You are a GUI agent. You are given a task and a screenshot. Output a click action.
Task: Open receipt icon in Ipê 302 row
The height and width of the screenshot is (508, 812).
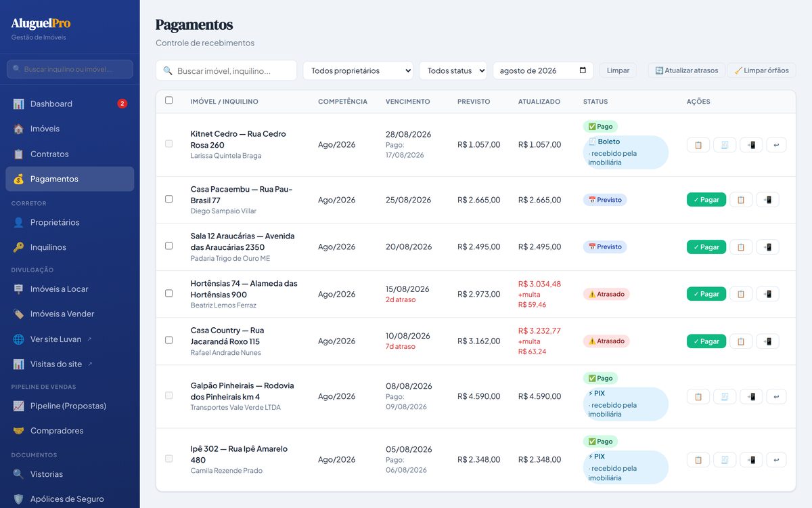point(725,460)
